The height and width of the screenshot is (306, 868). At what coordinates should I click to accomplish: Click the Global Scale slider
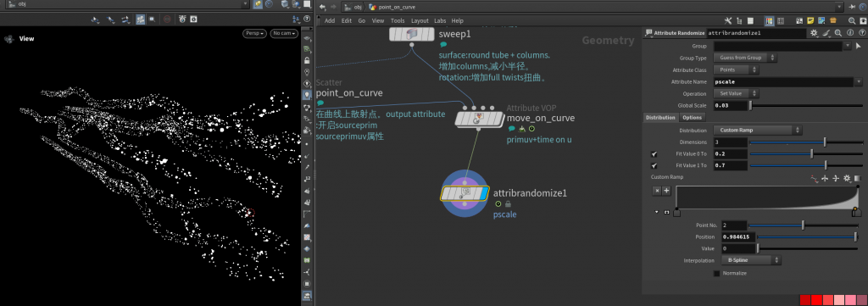click(806, 106)
